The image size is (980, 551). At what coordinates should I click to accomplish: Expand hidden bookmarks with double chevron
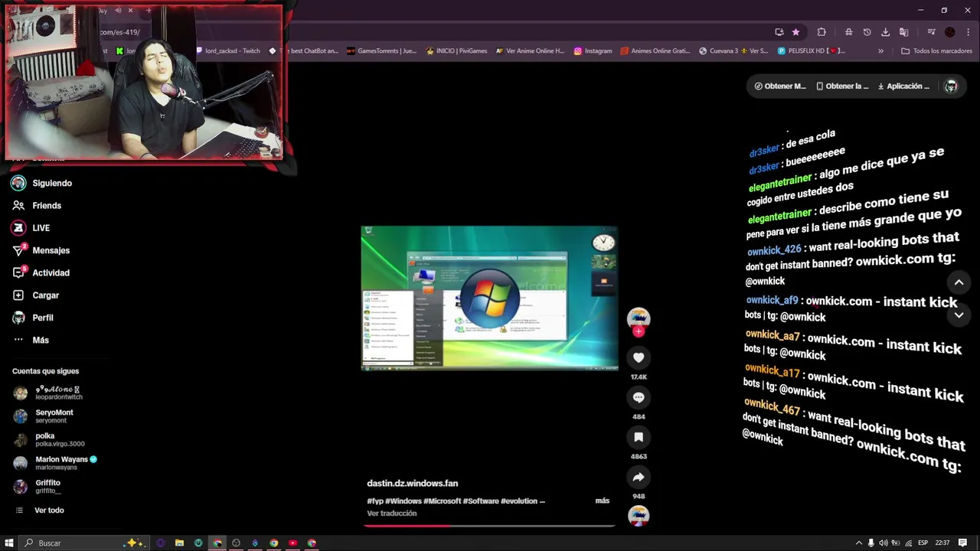pos(880,51)
